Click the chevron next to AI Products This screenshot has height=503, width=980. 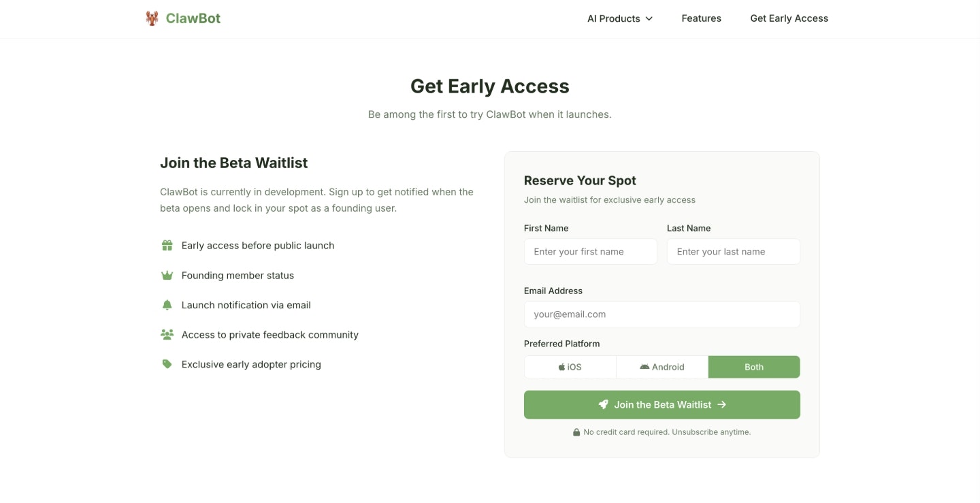649,18
